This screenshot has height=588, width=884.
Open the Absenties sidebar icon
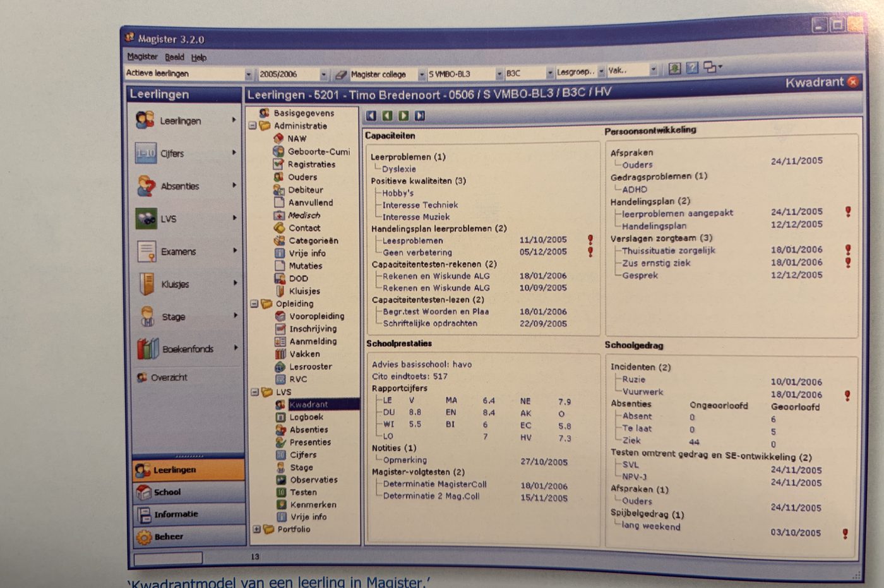coord(146,186)
